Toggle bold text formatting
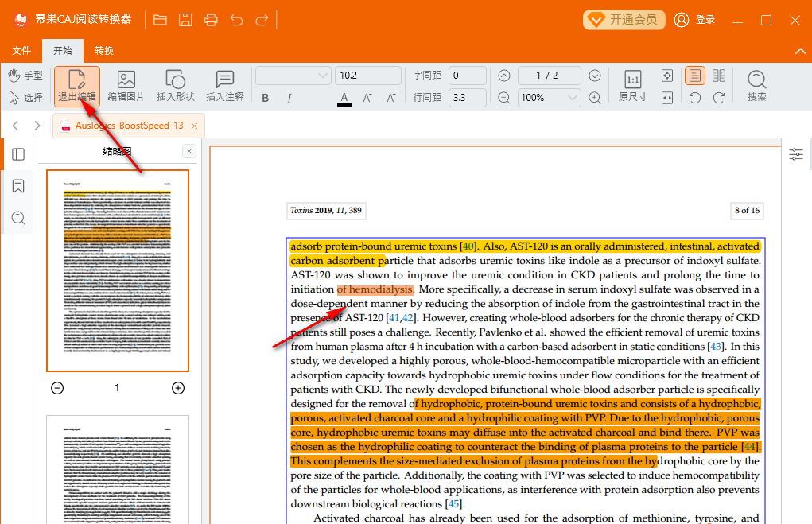The width and height of the screenshot is (812, 524). 266,98
